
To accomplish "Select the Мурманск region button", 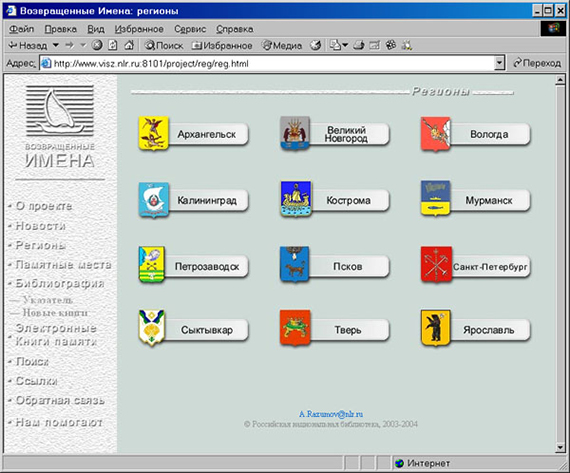I will tap(490, 200).
